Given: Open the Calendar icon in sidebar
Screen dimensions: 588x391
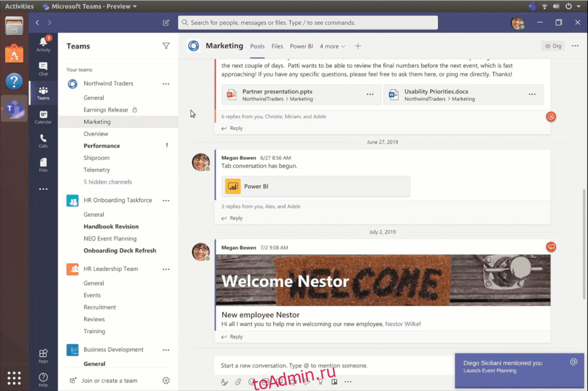Looking at the screenshot, I should [x=43, y=117].
